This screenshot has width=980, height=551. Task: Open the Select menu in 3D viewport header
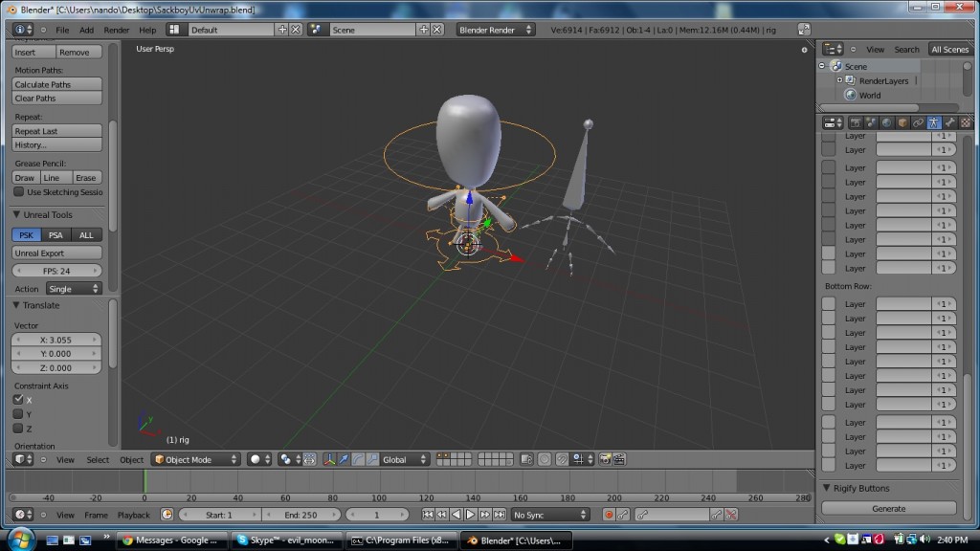click(98, 459)
